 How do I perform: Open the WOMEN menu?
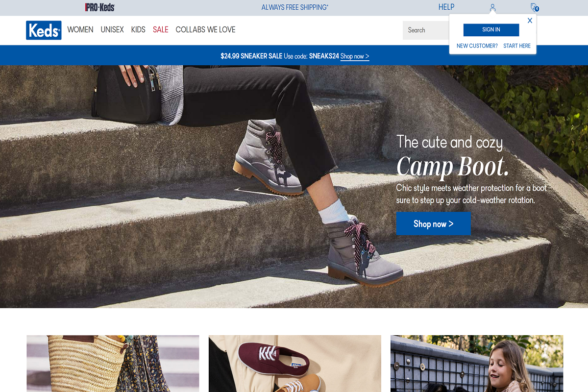click(x=80, y=30)
